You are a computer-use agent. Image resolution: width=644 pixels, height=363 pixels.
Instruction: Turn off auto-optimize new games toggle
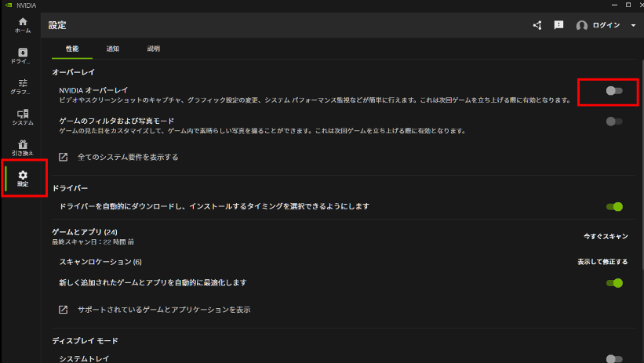(614, 283)
